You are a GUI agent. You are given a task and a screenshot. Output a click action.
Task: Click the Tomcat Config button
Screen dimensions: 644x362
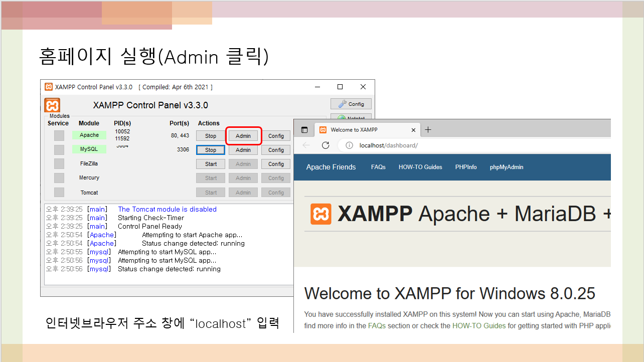click(276, 193)
